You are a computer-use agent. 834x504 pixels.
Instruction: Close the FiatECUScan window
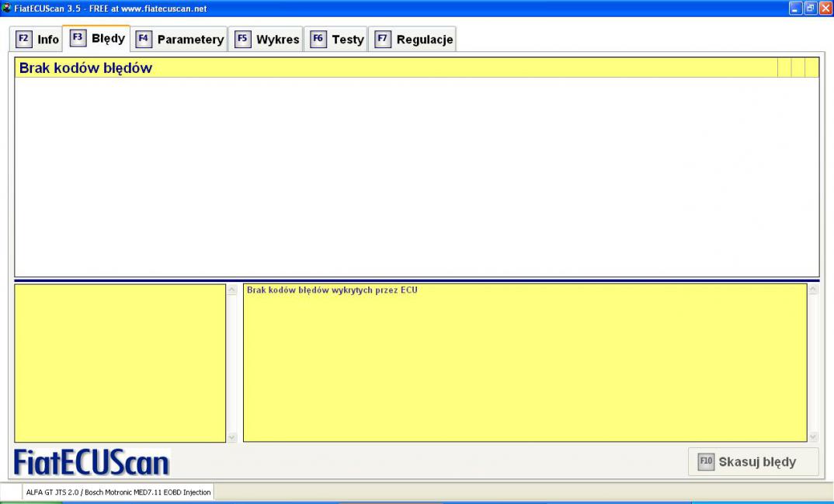coord(825,8)
